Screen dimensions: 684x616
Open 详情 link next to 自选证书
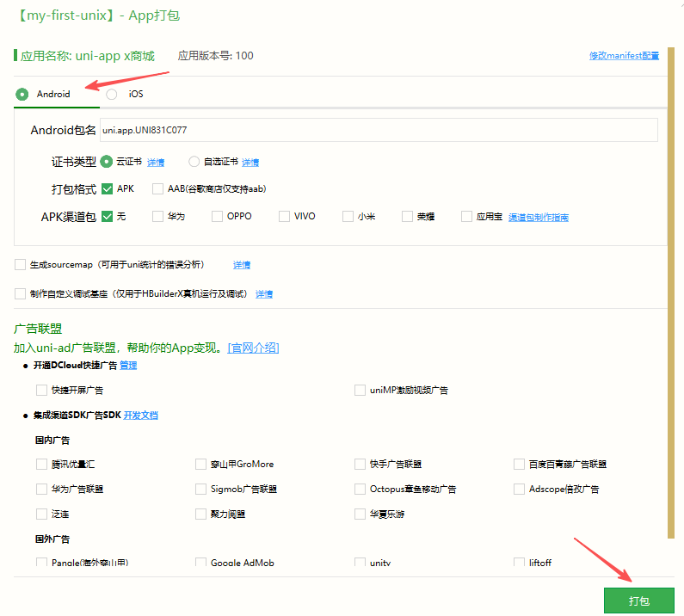pyautogui.click(x=250, y=163)
